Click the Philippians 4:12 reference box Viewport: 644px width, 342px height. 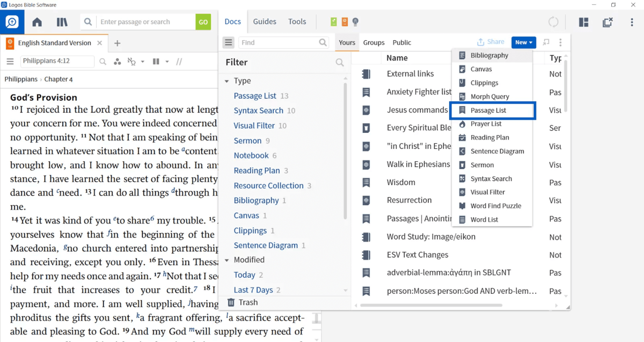pyautogui.click(x=57, y=61)
